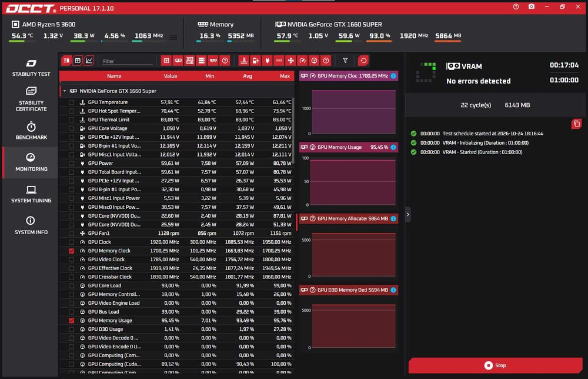This screenshot has height=379, width=588.
Task: Open the System Info section
Action: [31, 225]
